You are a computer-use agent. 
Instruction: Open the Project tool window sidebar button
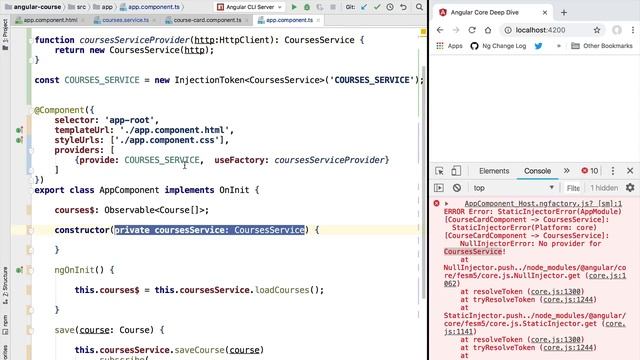[x=5, y=35]
